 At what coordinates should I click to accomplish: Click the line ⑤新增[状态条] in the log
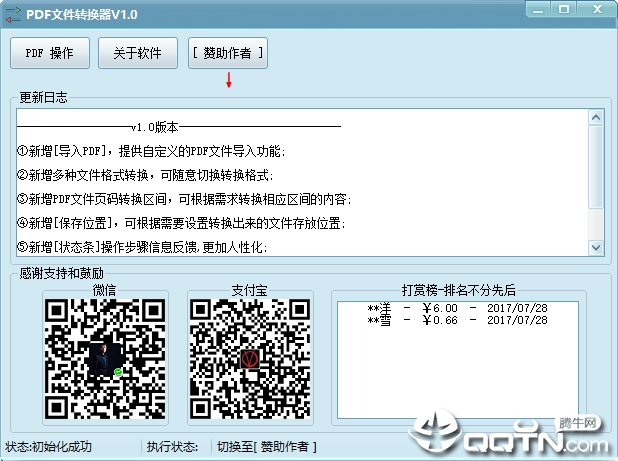pos(142,248)
